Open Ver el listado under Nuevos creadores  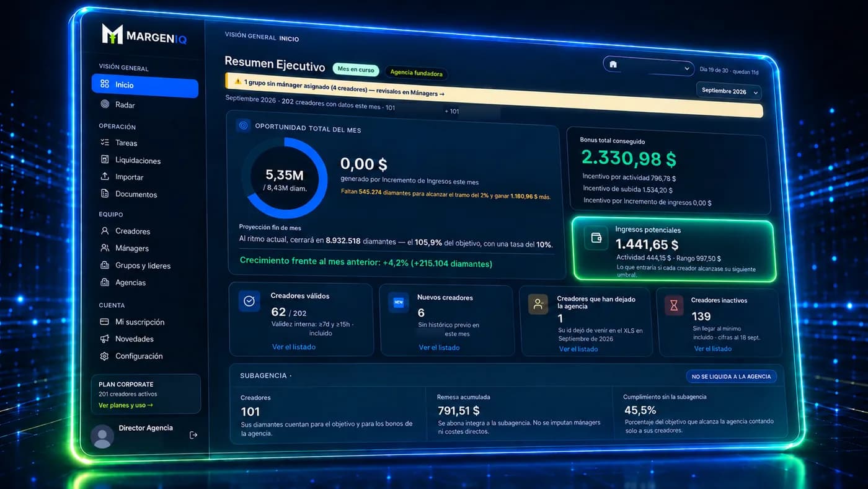[x=439, y=348]
